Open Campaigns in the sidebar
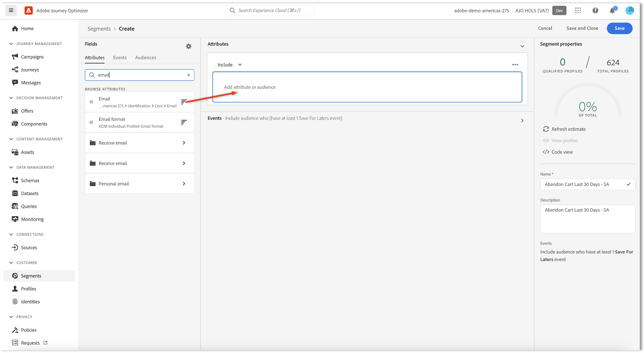The image size is (644, 353). [x=28, y=57]
